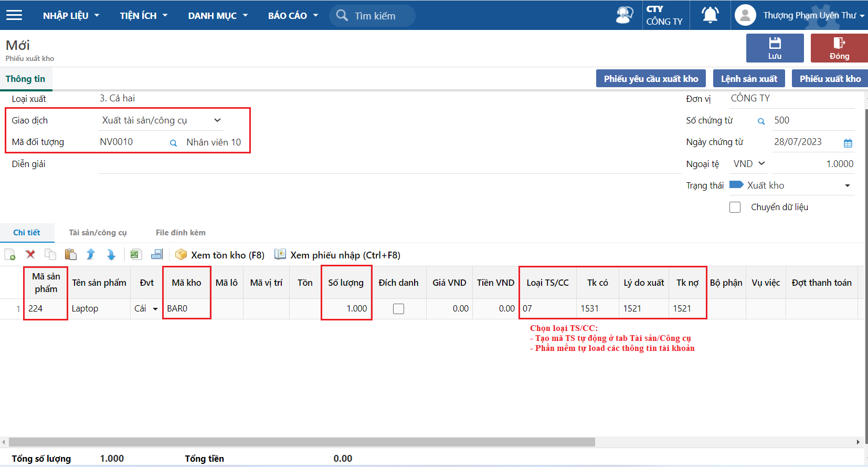Image resolution: width=868 pixels, height=467 pixels.
Task: Open the hamburger main menu
Action: click(14, 15)
